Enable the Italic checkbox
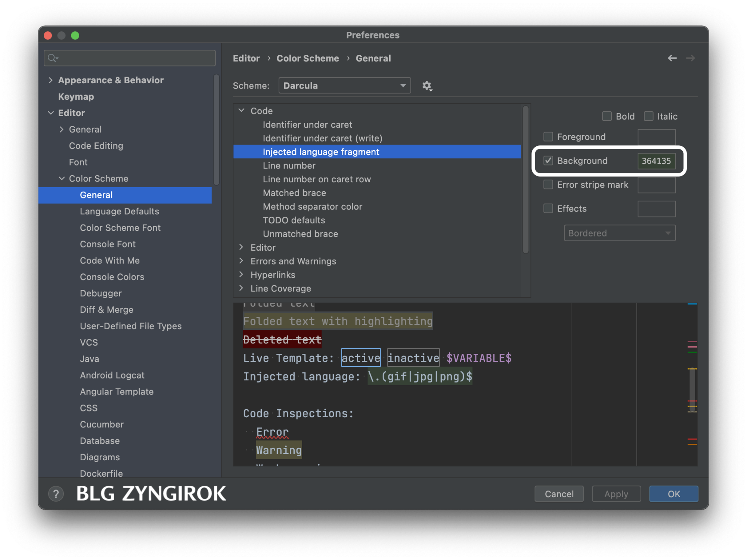The width and height of the screenshot is (747, 560). click(x=649, y=116)
